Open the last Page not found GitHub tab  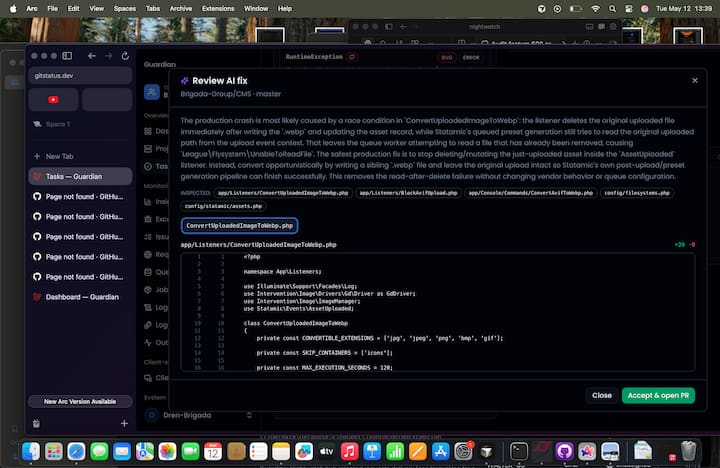(x=80, y=277)
